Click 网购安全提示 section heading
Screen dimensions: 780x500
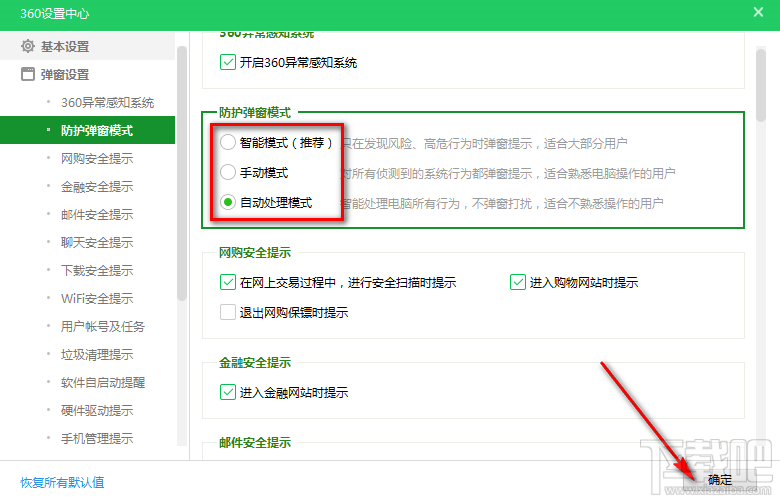pyautogui.click(x=255, y=253)
